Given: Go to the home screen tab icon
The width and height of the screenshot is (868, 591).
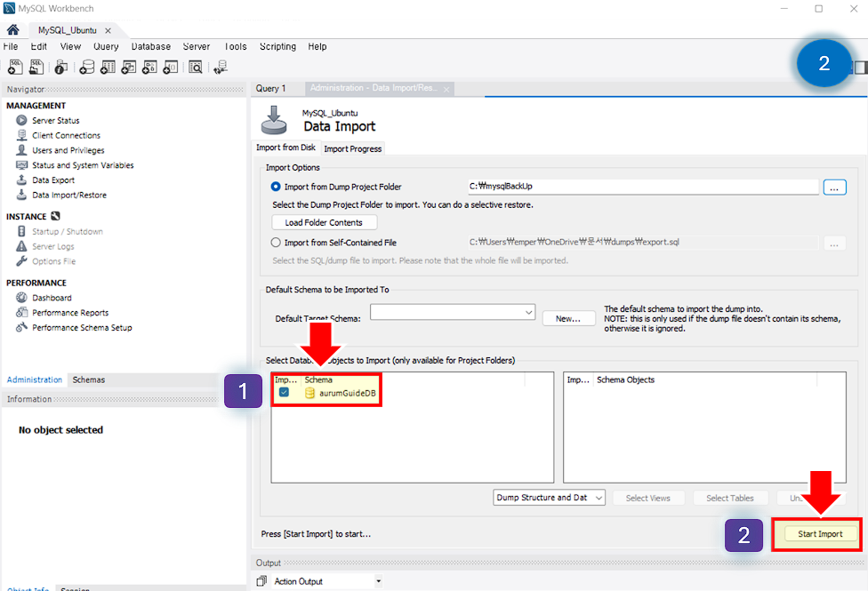Looking at the screenshot, I should click(12, 30).
